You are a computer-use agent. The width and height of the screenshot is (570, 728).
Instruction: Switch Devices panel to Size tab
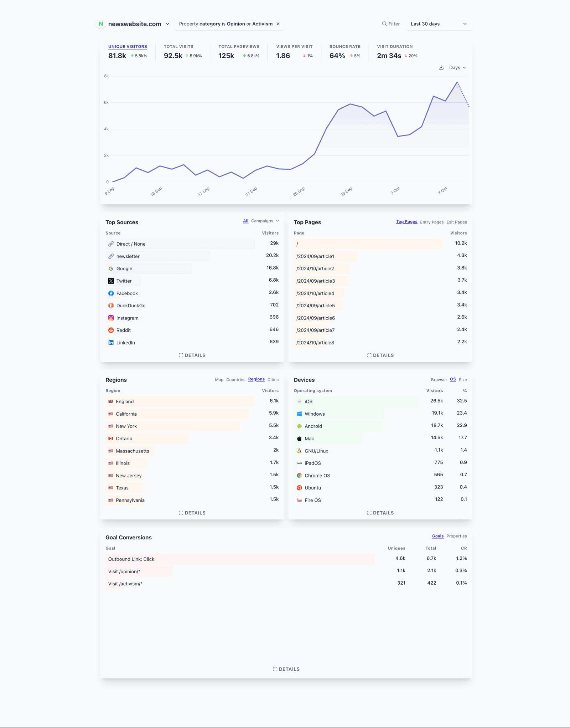[x=463, y=380]
